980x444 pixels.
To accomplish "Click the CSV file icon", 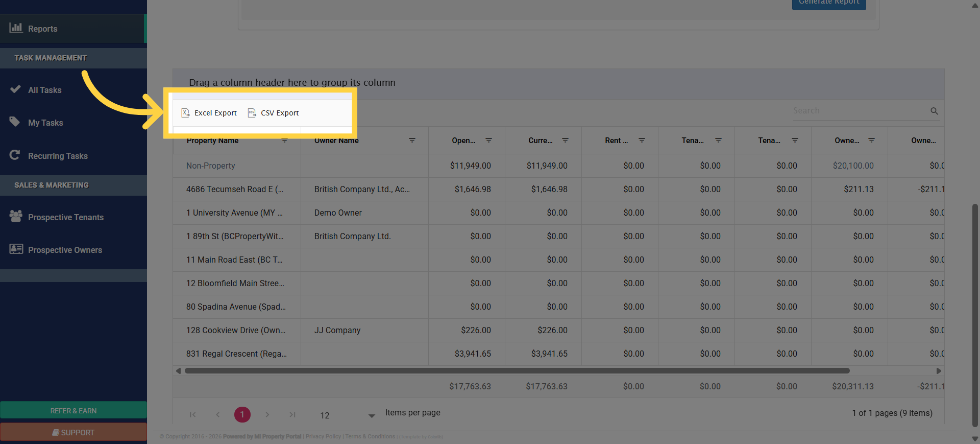I will [252, 113].
